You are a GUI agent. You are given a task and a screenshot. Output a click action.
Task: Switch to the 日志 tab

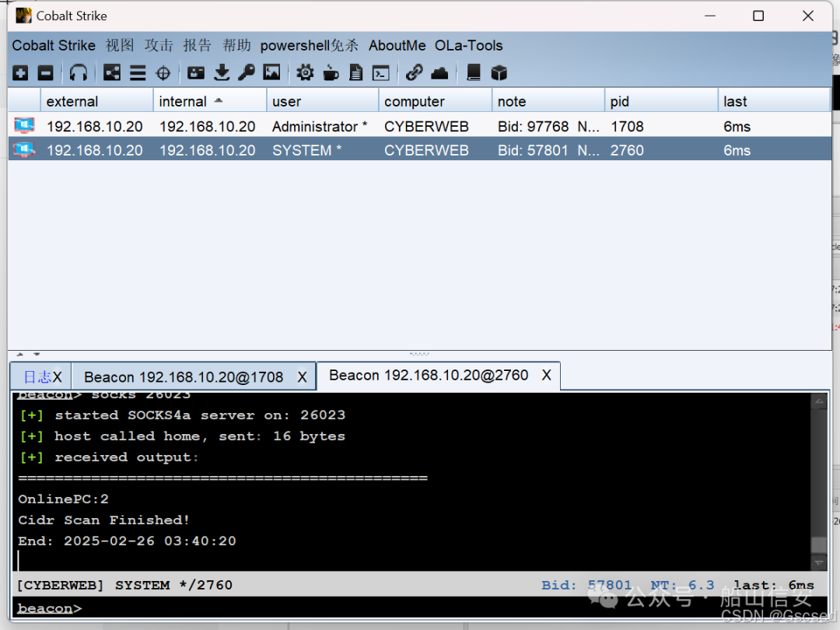37,377
